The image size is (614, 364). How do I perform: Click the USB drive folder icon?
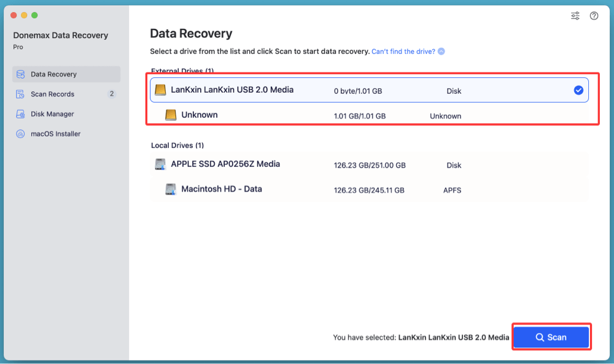(x=161, y=90)
